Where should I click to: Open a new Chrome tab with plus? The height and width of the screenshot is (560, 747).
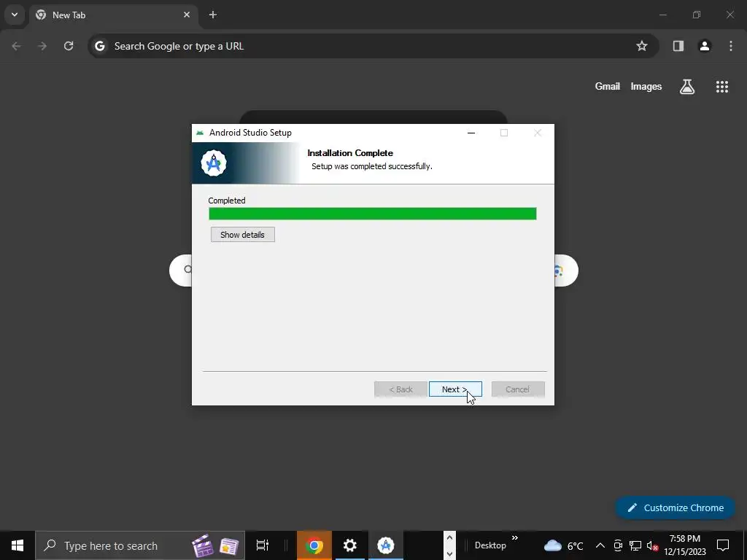tap(213, 15)
